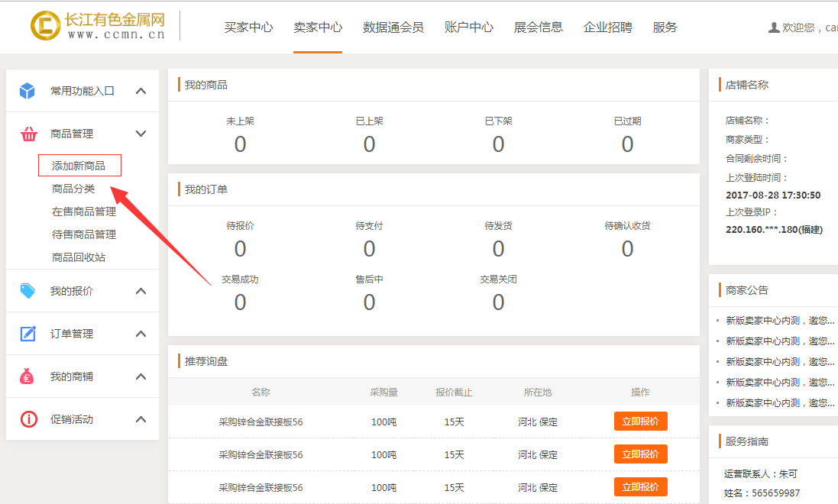Toggle the 促销活动 section chevron

click(141, 419)
